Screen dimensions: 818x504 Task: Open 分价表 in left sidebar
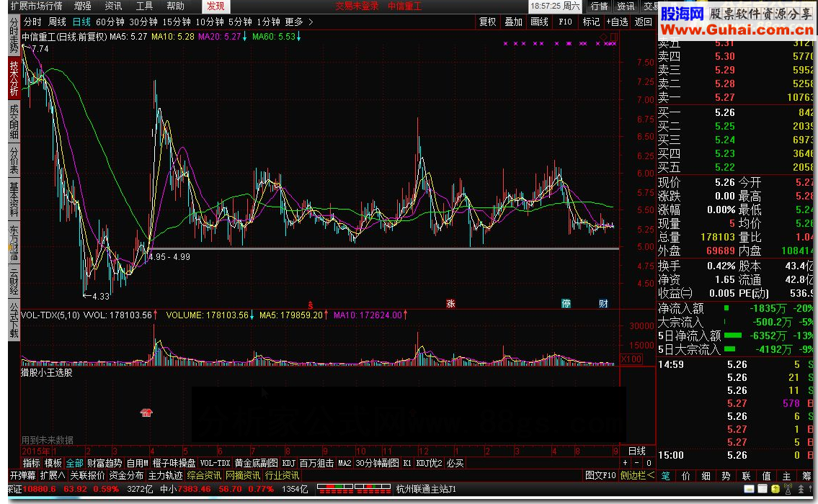click(14, 161)
